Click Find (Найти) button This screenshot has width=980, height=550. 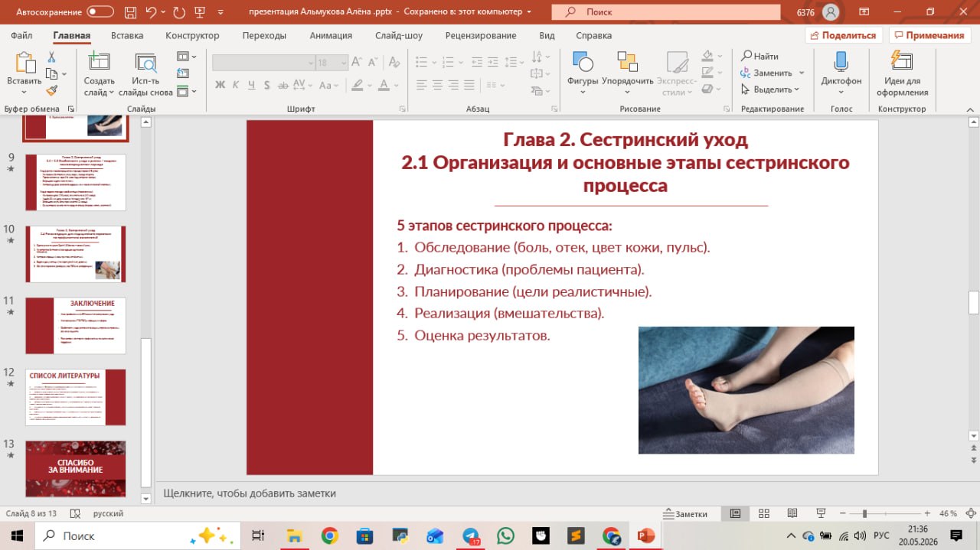coord(759,56)
